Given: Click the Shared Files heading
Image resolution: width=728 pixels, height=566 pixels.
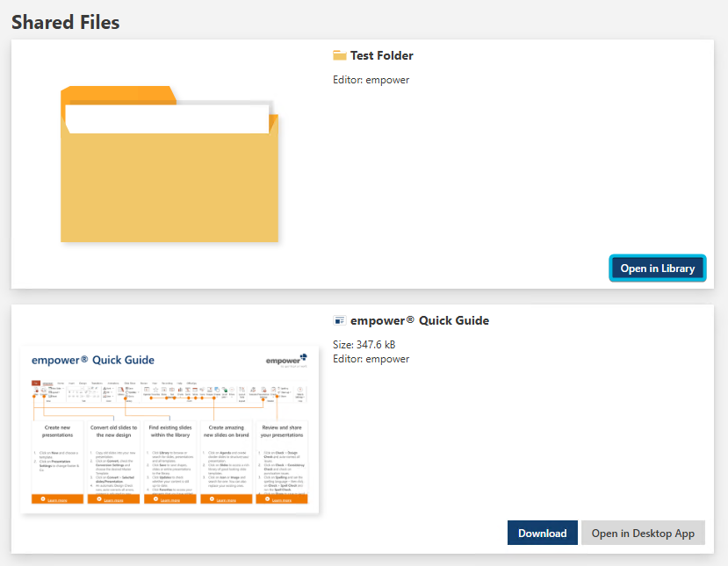Looking at the screenshot, I should coord(66,22).
